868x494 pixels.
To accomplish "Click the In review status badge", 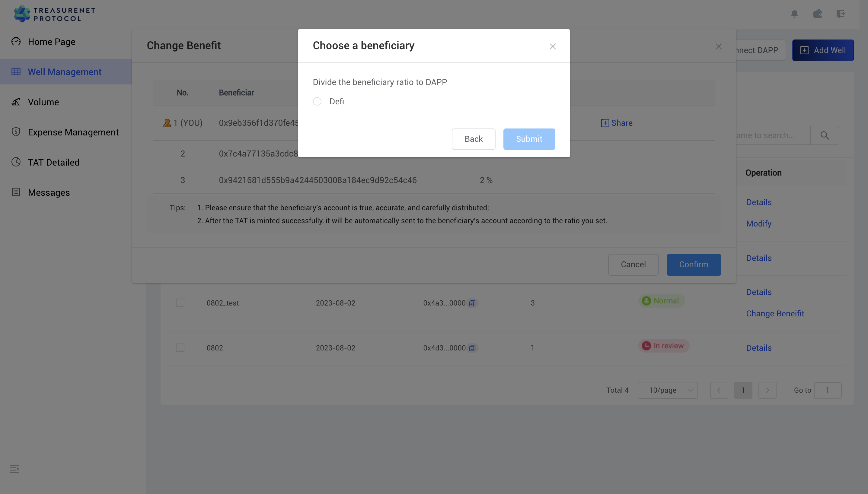I will [x=663, y=346].
